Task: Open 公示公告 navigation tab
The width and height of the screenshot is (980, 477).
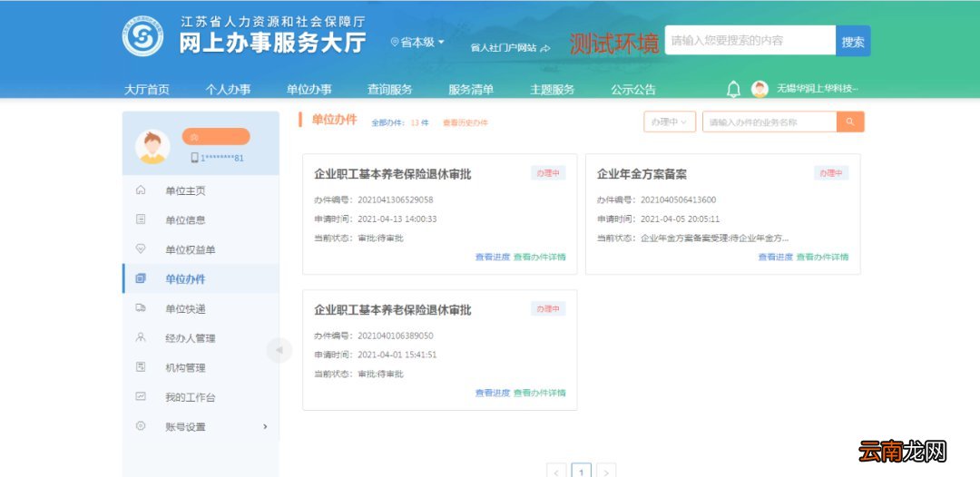Action: tap(633, 89)
